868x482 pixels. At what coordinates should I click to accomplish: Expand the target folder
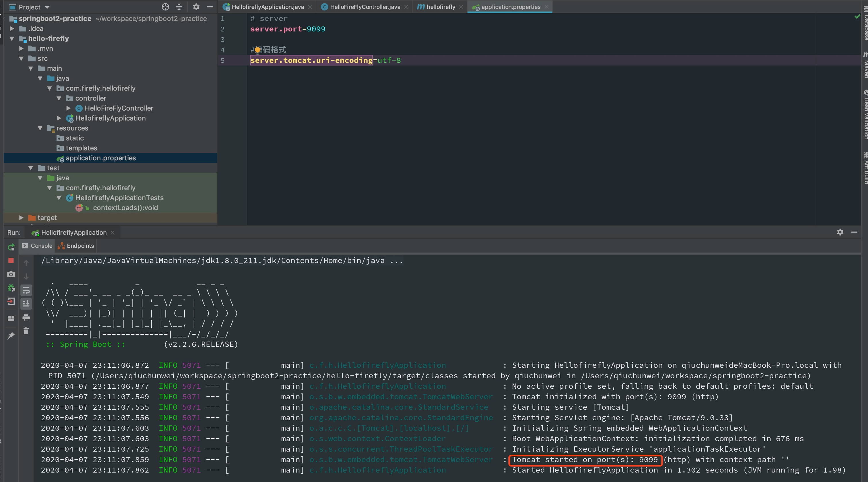tap(21, 217)
